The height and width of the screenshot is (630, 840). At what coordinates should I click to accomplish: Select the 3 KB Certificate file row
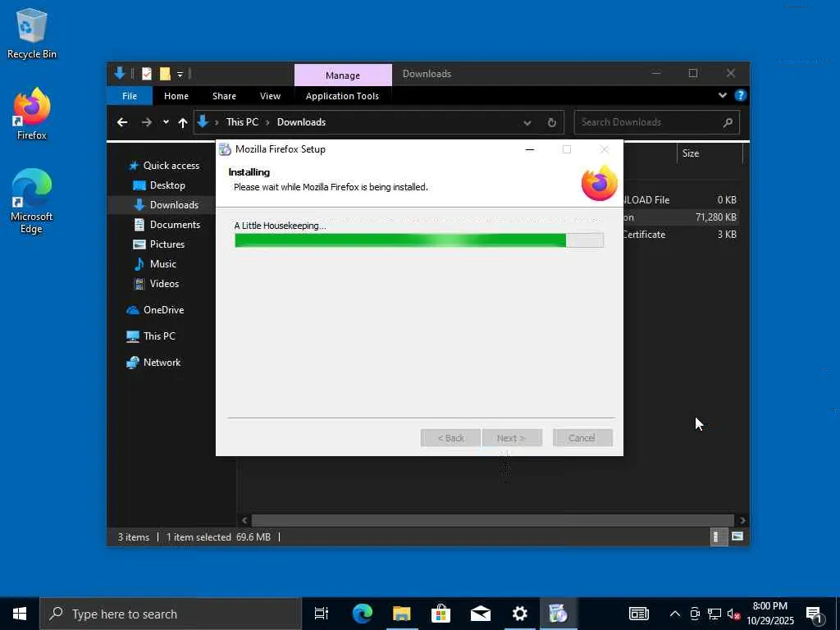[x=680, y=234]
